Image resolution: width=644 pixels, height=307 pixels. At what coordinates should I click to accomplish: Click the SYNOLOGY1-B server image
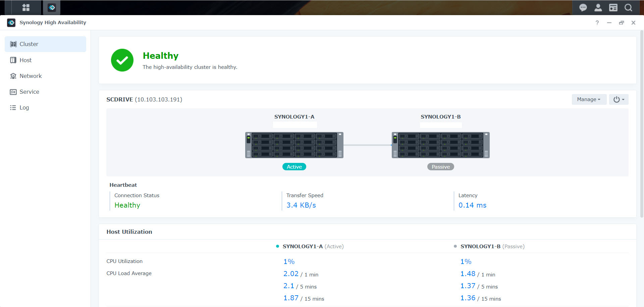[x=440, y=145]
